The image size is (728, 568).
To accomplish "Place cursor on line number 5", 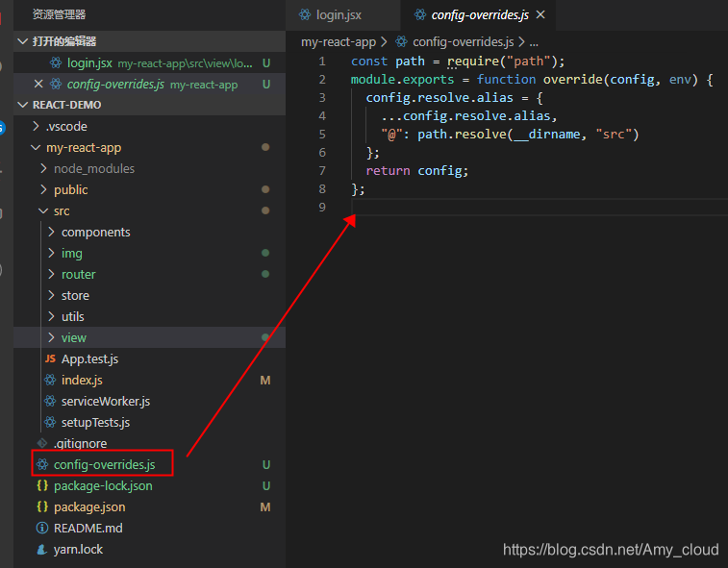I will pyautogui.click(x=322, y=135).
